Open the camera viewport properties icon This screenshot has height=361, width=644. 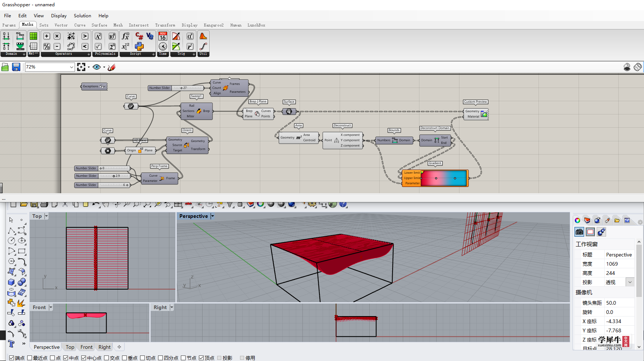[x=580, y=232]
